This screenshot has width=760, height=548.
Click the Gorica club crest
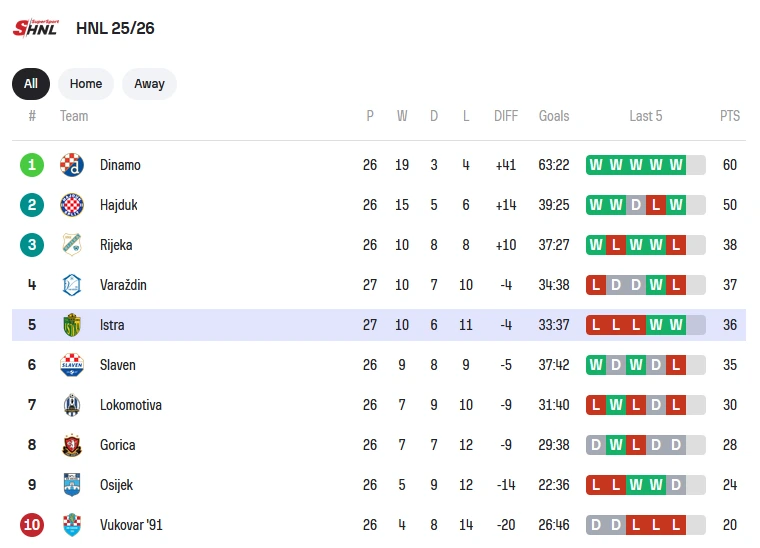pos(72,445)
